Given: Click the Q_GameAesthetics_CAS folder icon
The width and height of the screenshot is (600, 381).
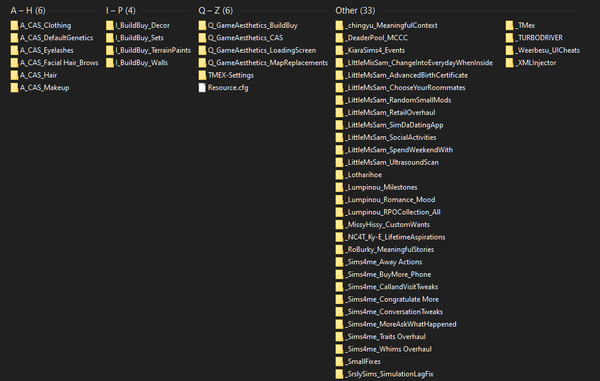Looking at the screenshot, I should tap(202, 38).
